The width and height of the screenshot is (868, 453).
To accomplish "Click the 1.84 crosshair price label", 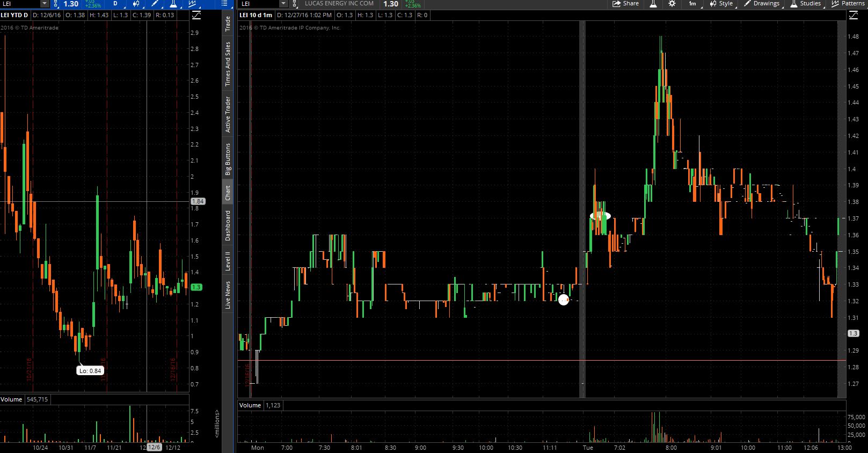I will click(x=198, y=201).
